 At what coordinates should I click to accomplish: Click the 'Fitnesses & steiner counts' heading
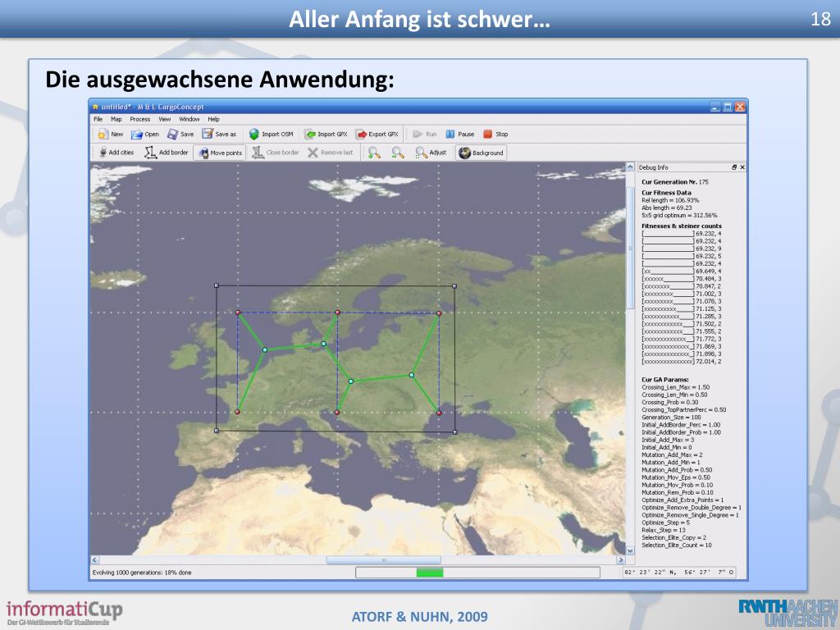click(682, 226)
